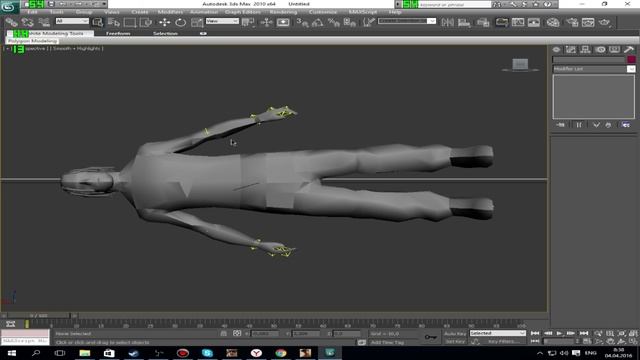Toggle Percent Snap

(333, 22)
